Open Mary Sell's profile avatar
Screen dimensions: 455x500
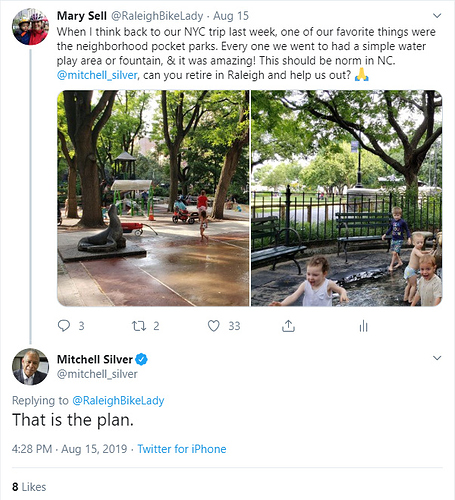pyautogui.click(x=30, y=27)
